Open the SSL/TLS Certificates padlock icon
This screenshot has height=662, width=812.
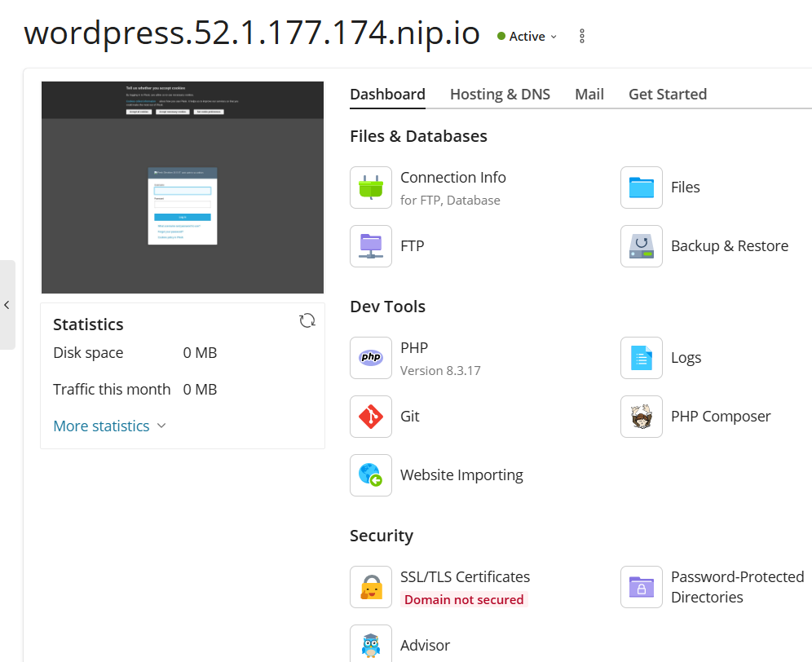coord(371,587)
